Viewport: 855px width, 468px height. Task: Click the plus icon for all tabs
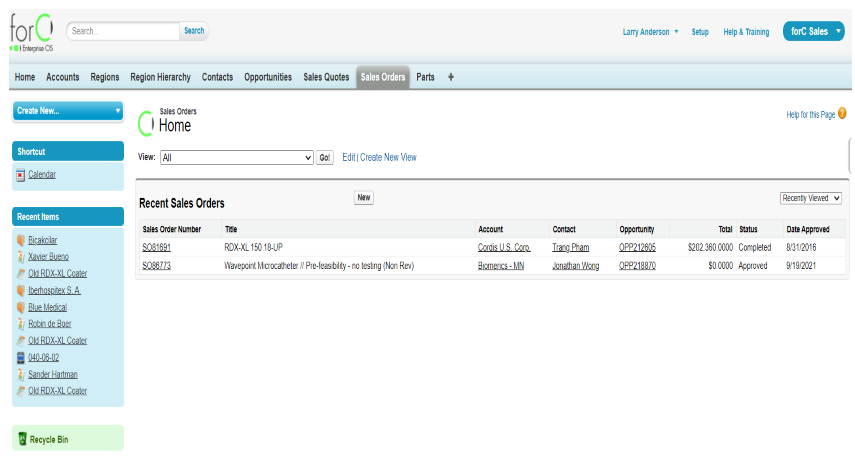coord(451,77)
